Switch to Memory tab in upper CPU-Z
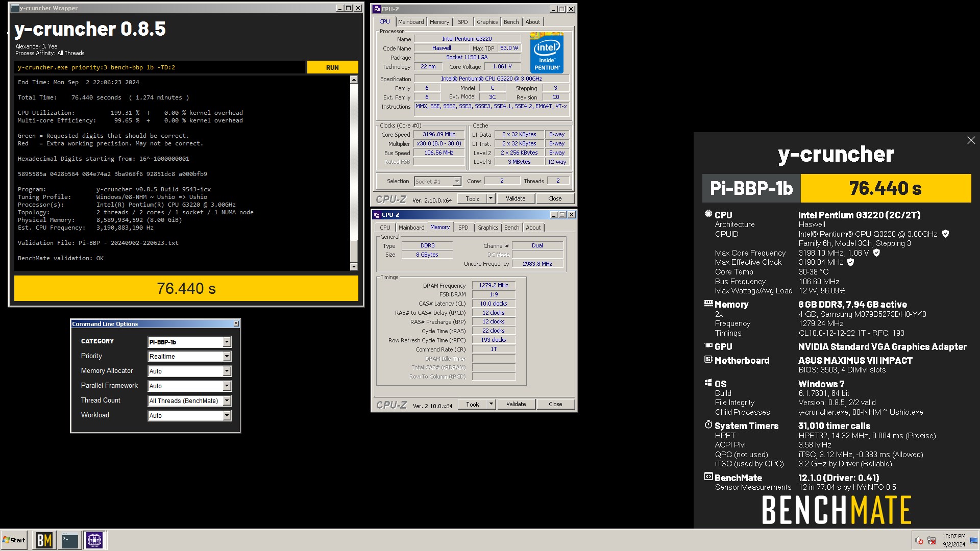 click(x=439, y=22)
